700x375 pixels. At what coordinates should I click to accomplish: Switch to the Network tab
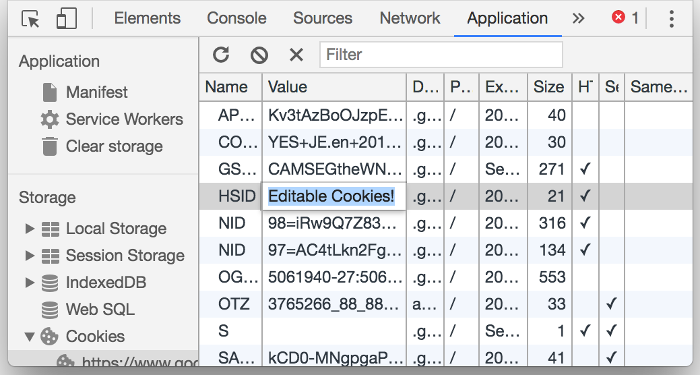[410, 18]
